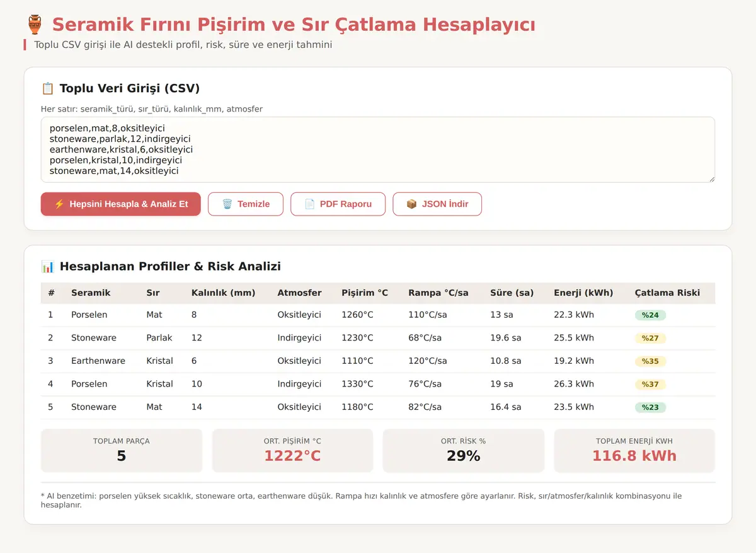Click the trash can icon on Temizle
Image resolution: width=756 pixels, height=553 pixels.
[x=227, y=204]
